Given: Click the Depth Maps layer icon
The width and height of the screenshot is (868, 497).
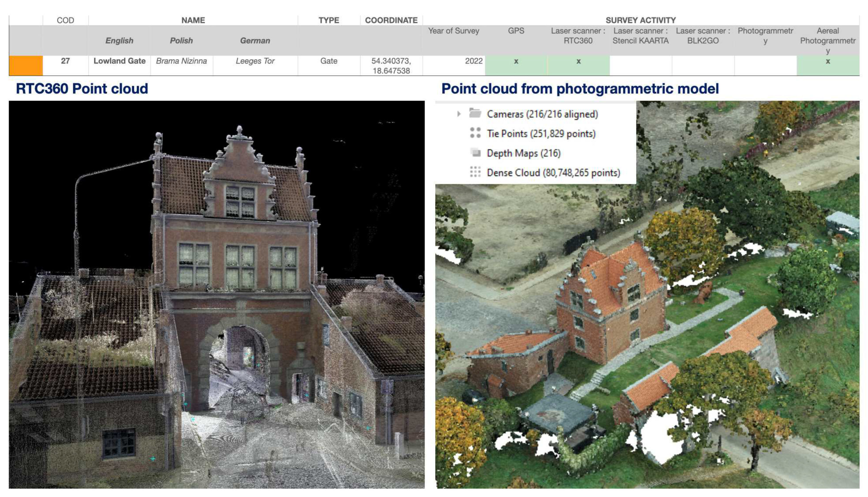Looking at the screenshot, I should tap(475, 153).
